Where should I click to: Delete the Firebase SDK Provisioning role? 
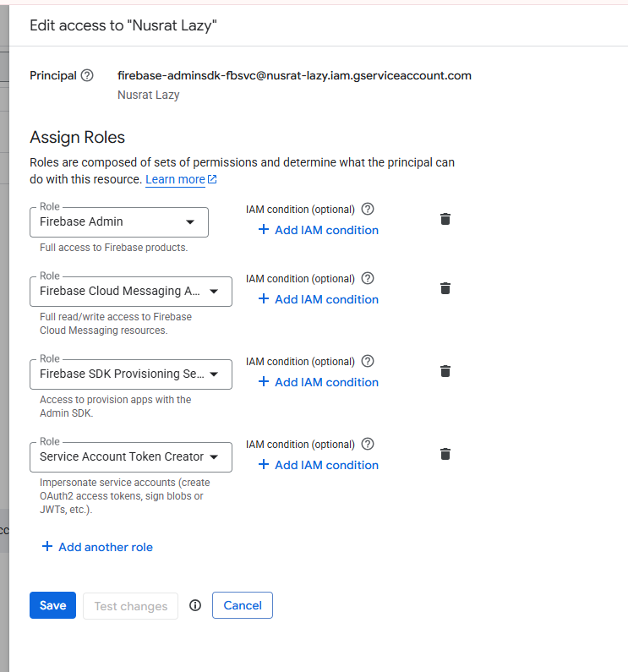[x=445, y=371]
